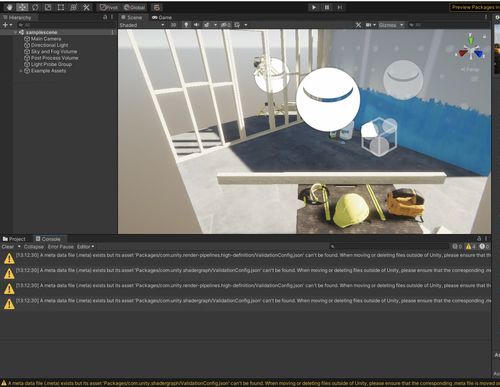The width and height of the screenshot is (500, 387).
Task: Open the Hierarchy panel options menu
Action: [112, 17]
